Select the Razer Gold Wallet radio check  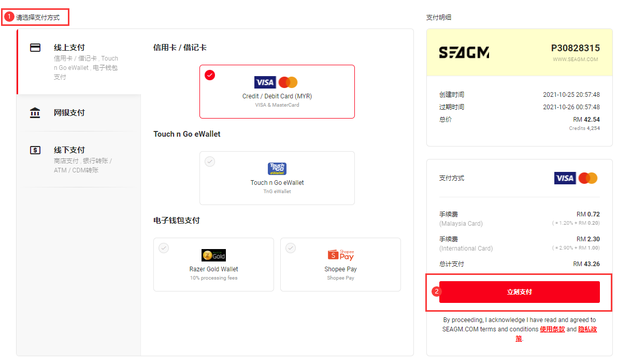164,248
